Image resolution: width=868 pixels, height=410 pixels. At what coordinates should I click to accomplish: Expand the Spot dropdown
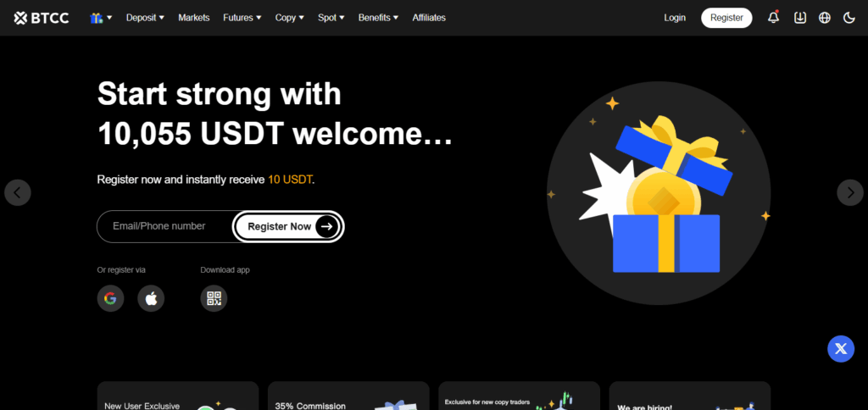331,18
